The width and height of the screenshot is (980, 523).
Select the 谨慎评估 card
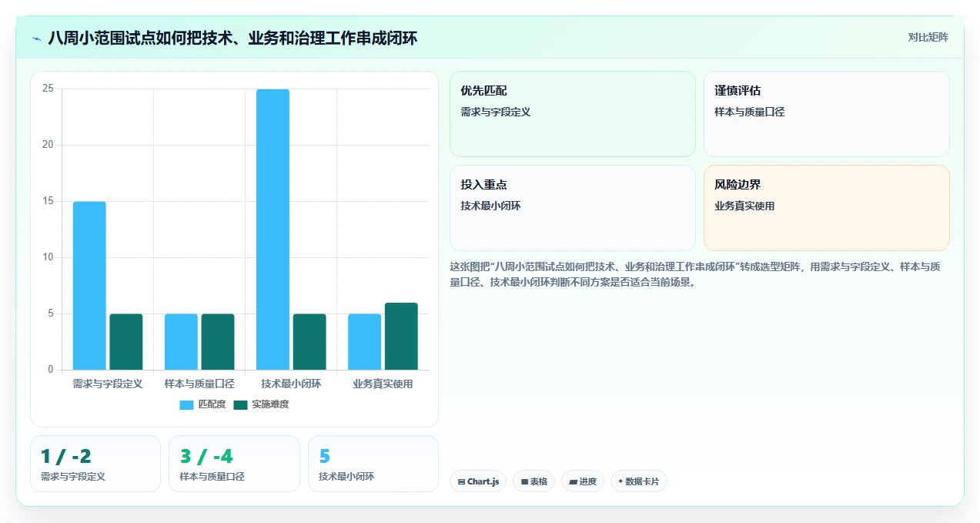(826, 114)
